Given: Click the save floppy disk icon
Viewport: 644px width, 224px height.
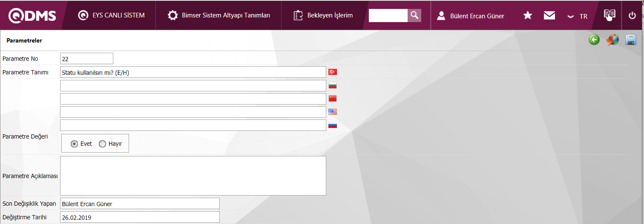Looking at the screenshot, I should [631, 40].
